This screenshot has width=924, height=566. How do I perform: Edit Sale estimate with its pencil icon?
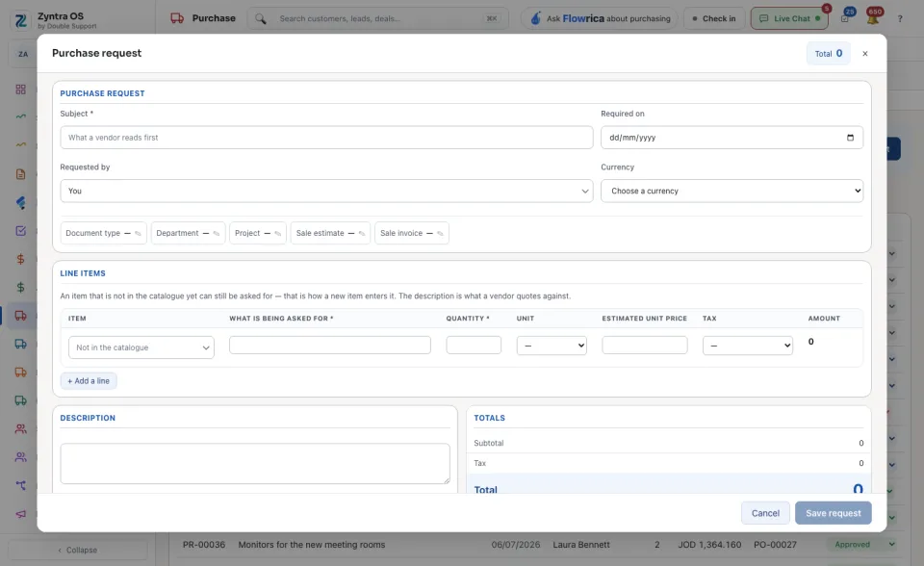click(362, 234)
